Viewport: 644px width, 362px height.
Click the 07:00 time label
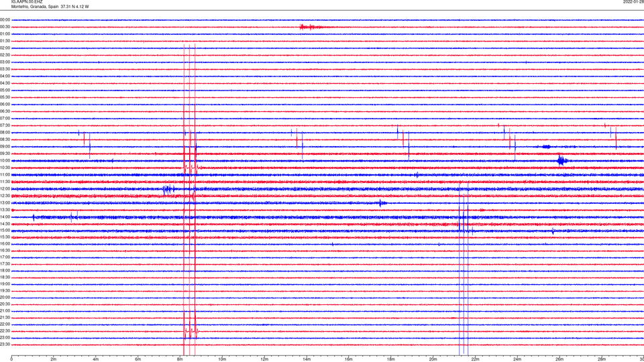pos(5,118)
